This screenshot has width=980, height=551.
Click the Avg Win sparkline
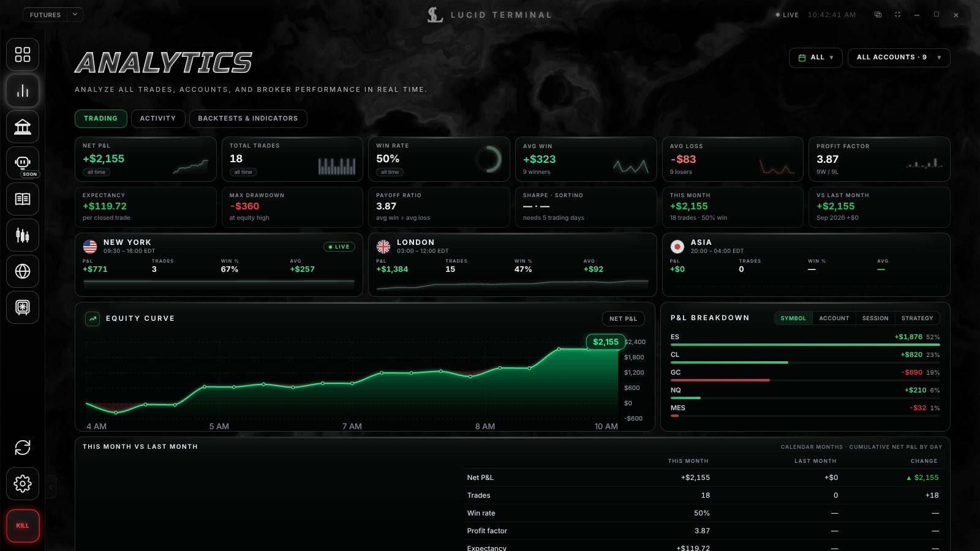tap(631, 166)
